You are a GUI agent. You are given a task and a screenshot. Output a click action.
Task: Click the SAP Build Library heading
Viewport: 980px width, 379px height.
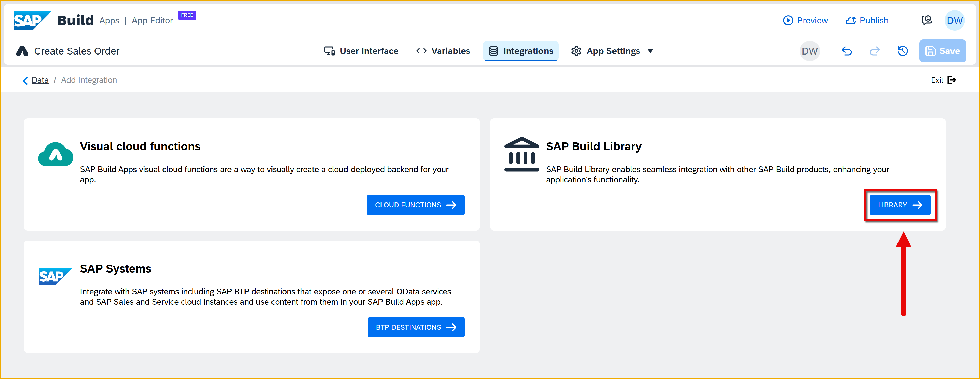(x=593, y=146)
